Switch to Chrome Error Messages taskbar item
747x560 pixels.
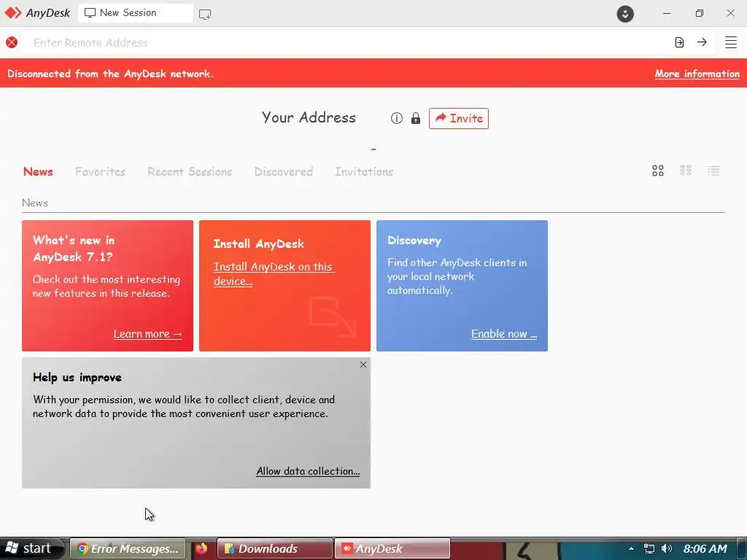click(x=128, y=548)
